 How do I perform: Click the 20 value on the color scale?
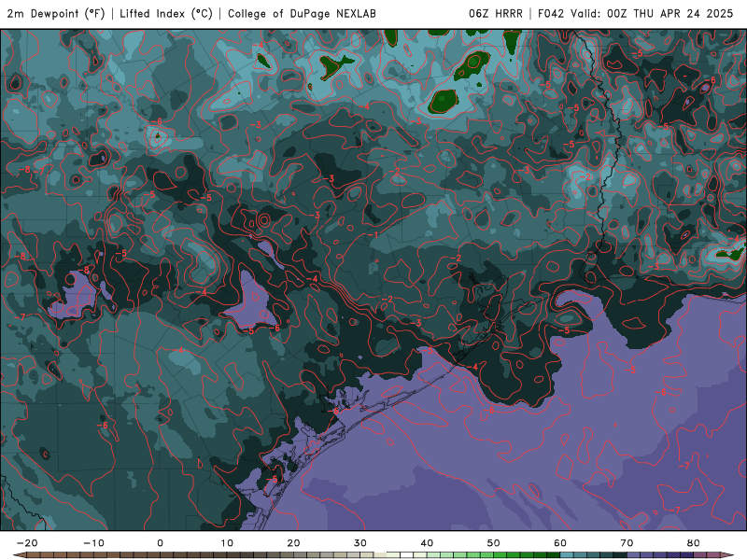coord(293,543)
